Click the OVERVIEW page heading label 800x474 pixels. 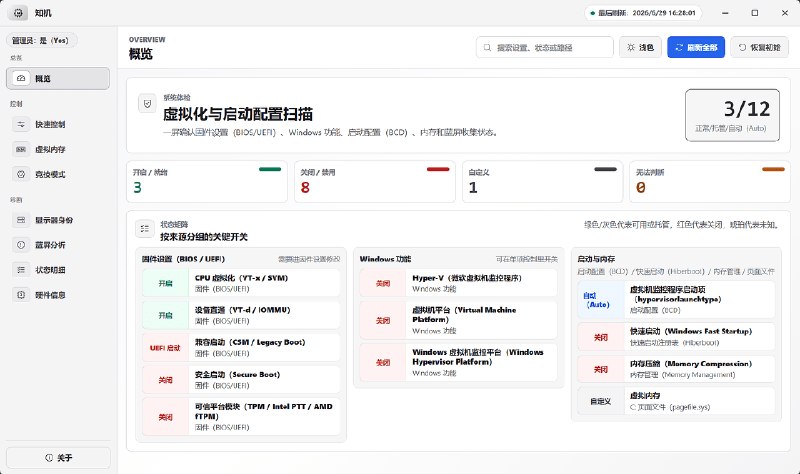(x=147, y=39)
